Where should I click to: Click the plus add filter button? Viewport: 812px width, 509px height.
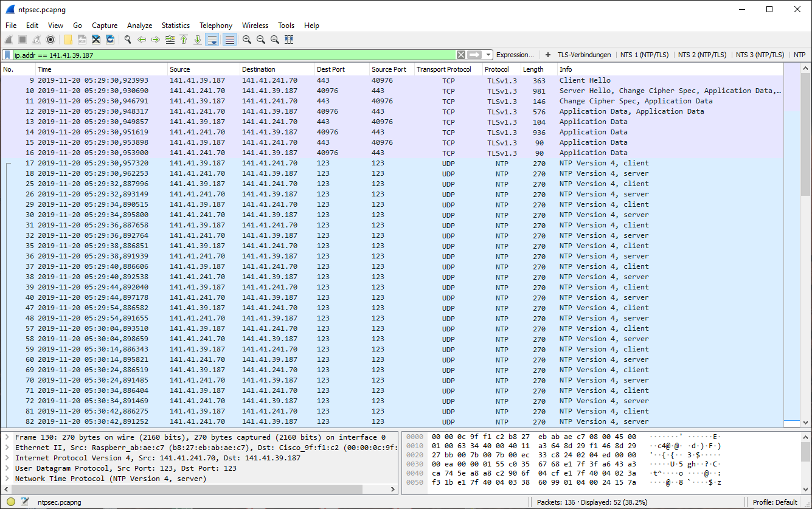(x=548, y=55)
